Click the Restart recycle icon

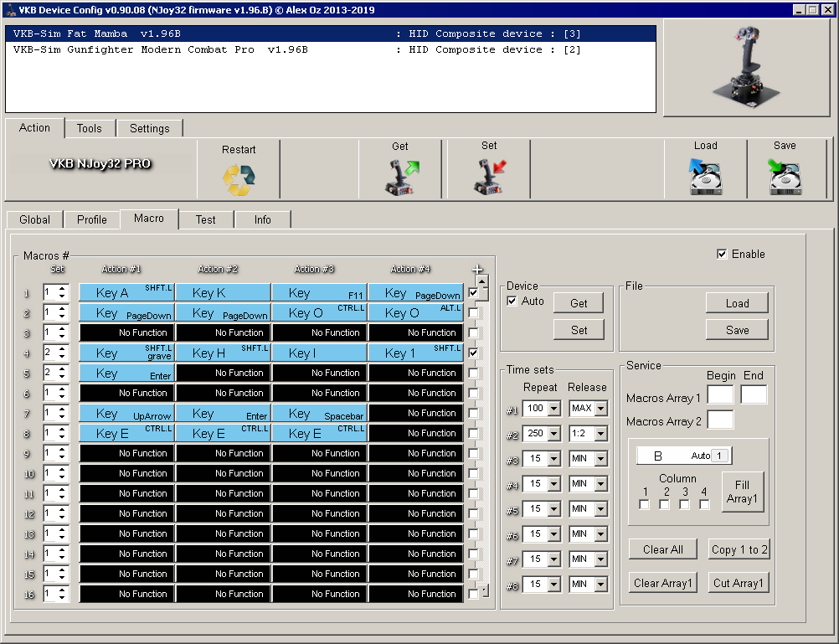239,178
